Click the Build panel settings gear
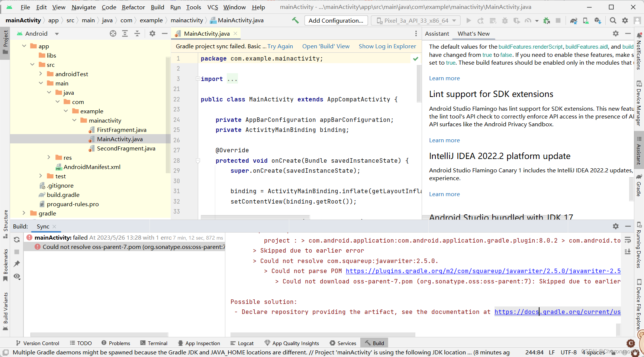Screen dimensions: 644x357 [616, 226]
